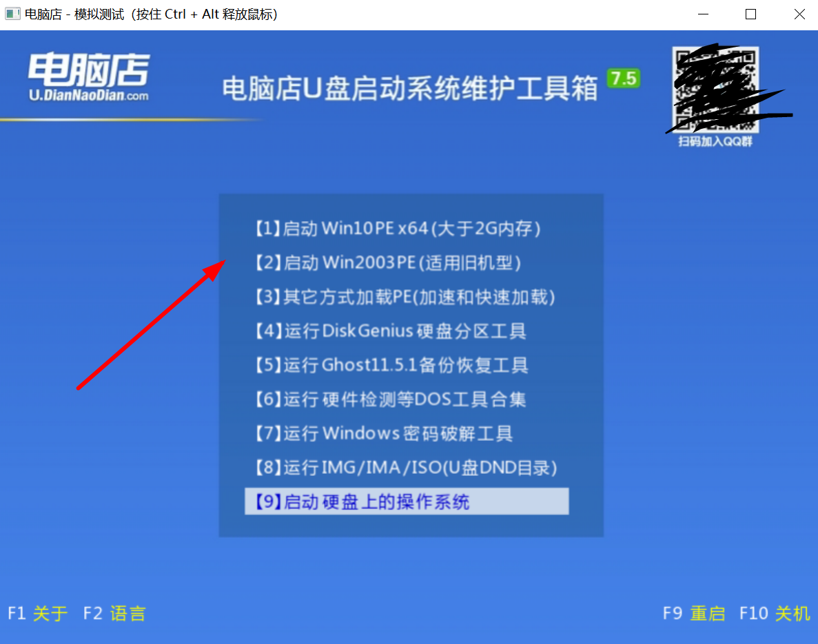This screenshot has width=818, height=644.
Task: Click the 扫码加入QQ群 caption
Action: coord(715,141)
